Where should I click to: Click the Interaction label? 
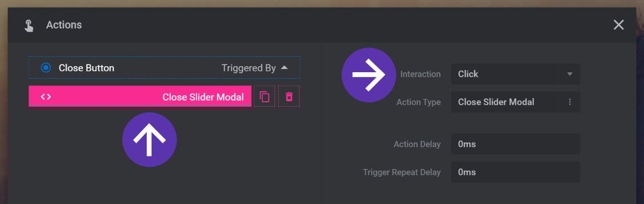(x=420, y=74)
